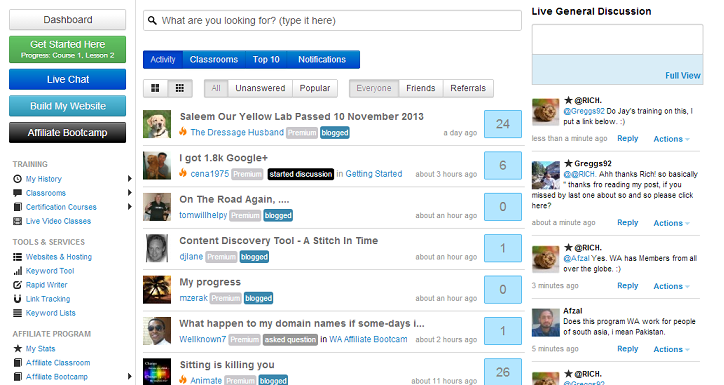Viewport: 724px width, 385px height.
Task: Expand the sidebar Affiliate Bootcamp submenu arrow
Action: tap(130, 377)
